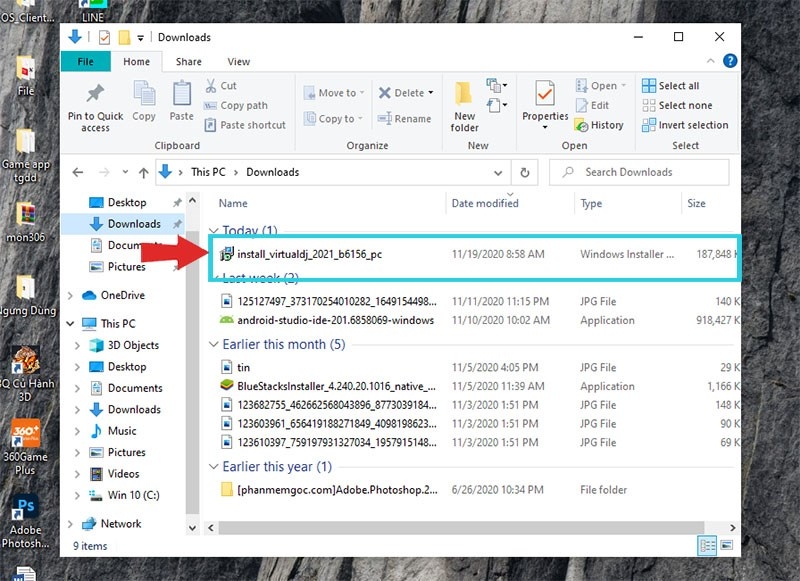This screenshot has width=800, height=581.
Task: Switch to the Home ribbon tab
Action: (x=136, y=62)
